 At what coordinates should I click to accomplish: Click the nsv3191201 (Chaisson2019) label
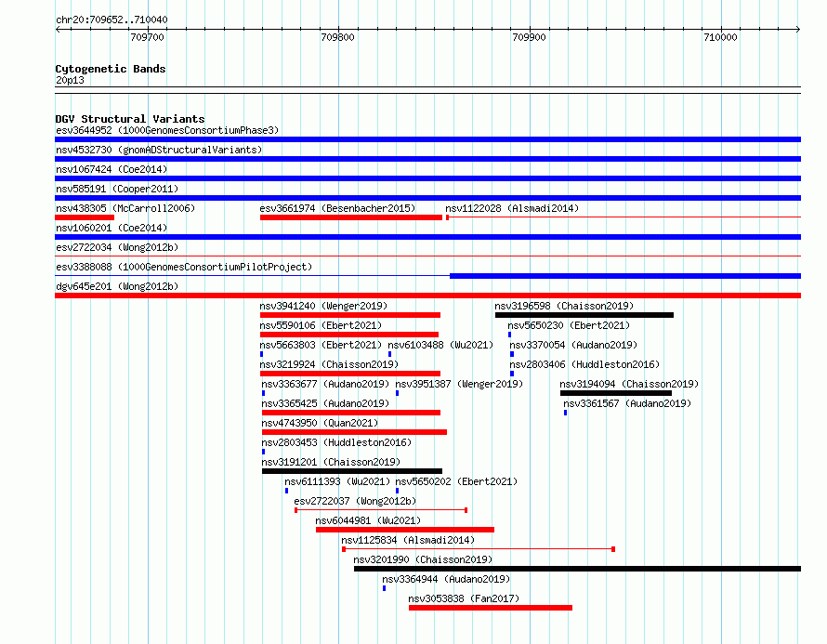[x=331, y=462]
